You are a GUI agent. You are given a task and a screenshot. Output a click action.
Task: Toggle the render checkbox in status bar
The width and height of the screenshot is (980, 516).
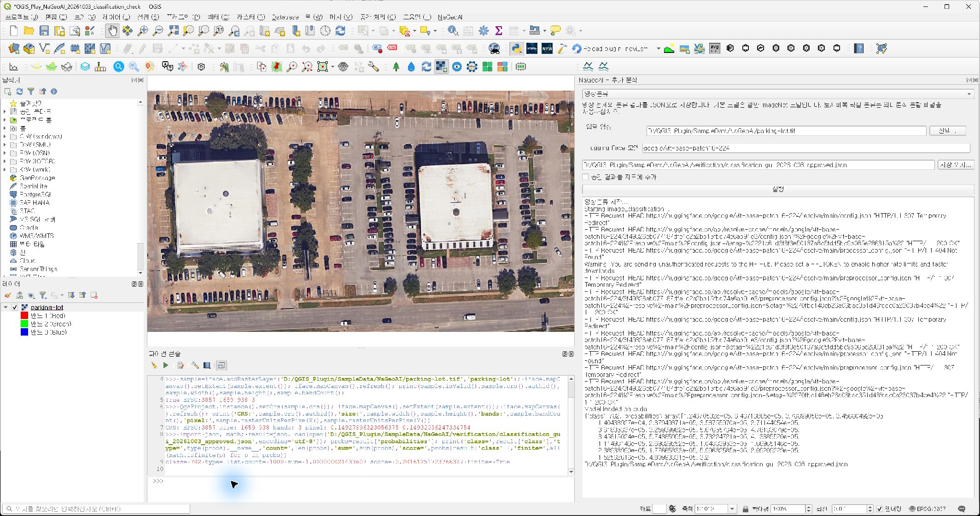(x=880, y=509)
